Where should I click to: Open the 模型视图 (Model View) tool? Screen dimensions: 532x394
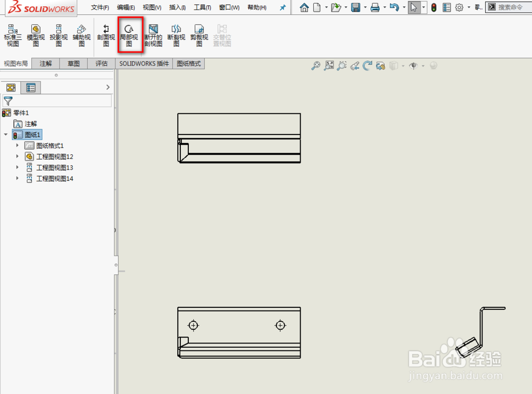click(35, 34)
